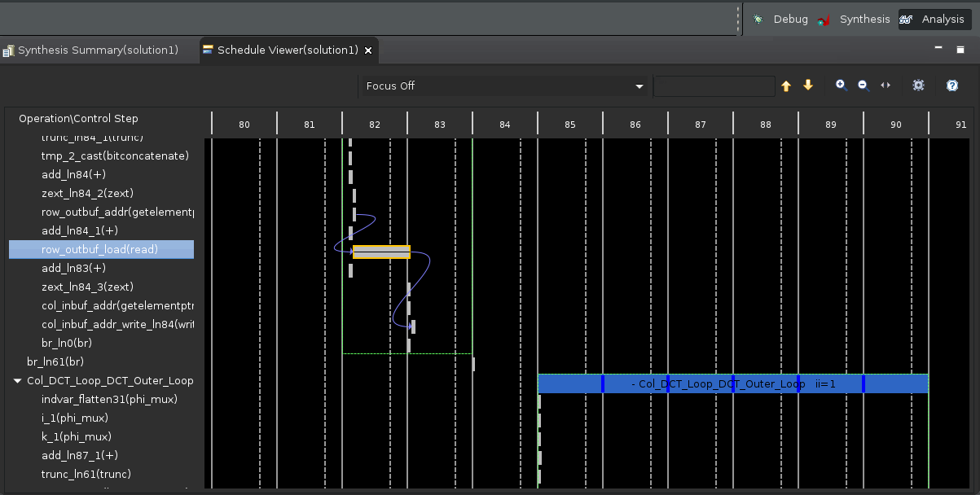Click the yellow row_outbuf_load schedule bar

click(x=380, y=252)
